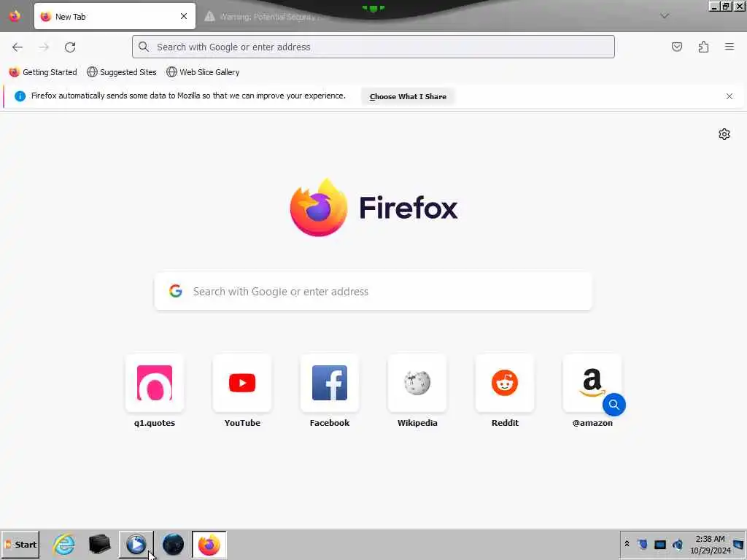747x560 pixels.
Task: Click the blue search badge on amazon tile
Action: [x=614, y=405]
